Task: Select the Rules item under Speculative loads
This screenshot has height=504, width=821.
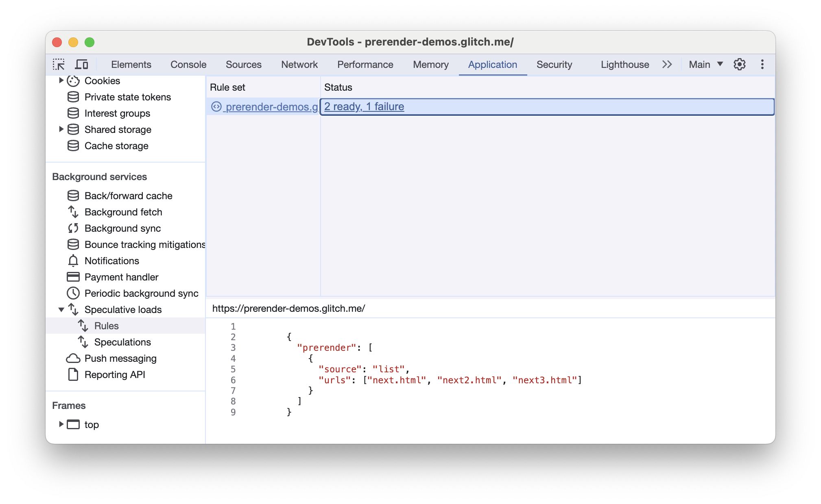Action: click(106, 325)
